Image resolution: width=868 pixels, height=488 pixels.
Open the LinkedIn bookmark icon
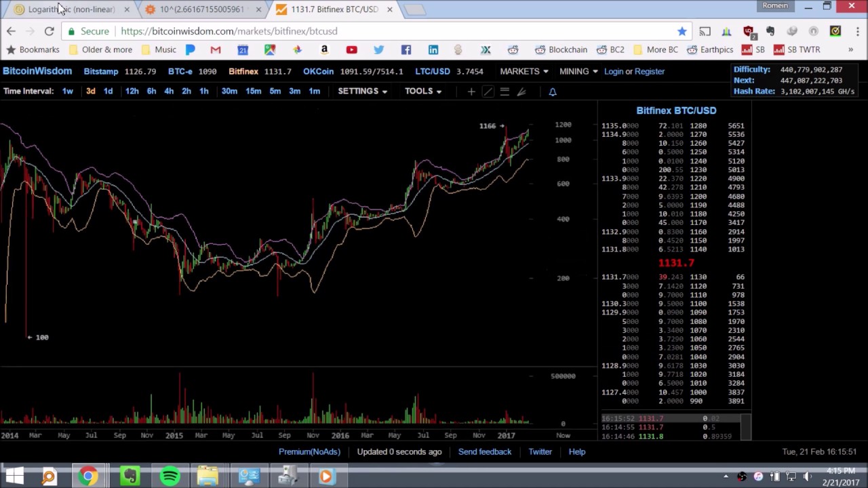tap(433, 49)
